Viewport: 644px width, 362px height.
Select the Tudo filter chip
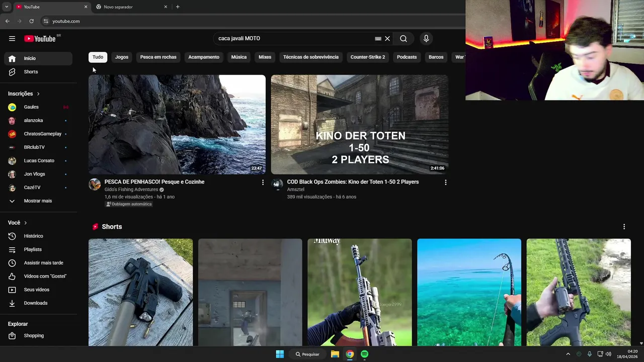click(x=98, y=57)
